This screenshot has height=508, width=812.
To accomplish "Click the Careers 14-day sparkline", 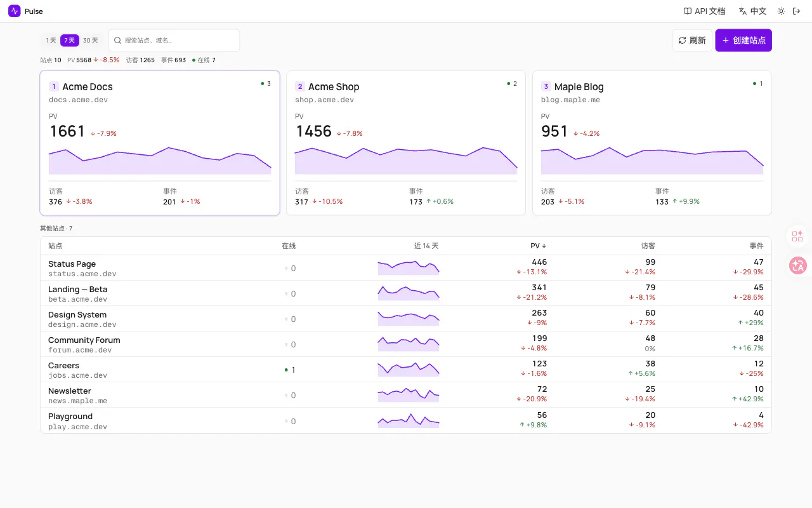I will click(x=409, y=370).
